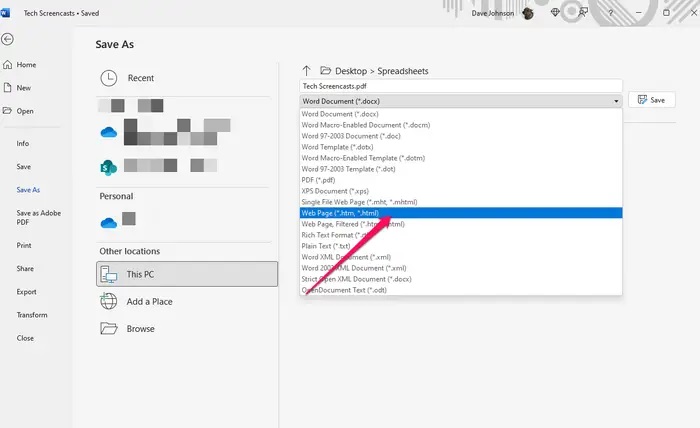Image resolution: width=700 pixels, height=428 pixels.
Task: Open the Home page in sidebar
Action: tap(20, 65)
